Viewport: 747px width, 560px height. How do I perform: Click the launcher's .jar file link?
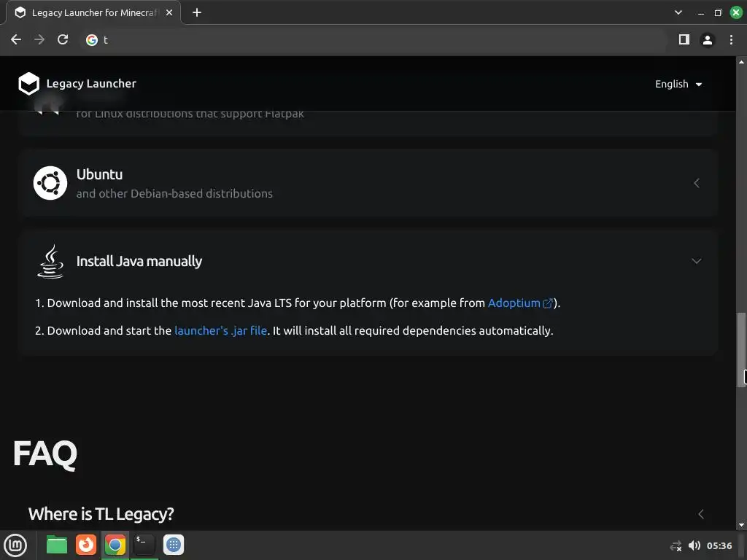click(x=220, y=330)
